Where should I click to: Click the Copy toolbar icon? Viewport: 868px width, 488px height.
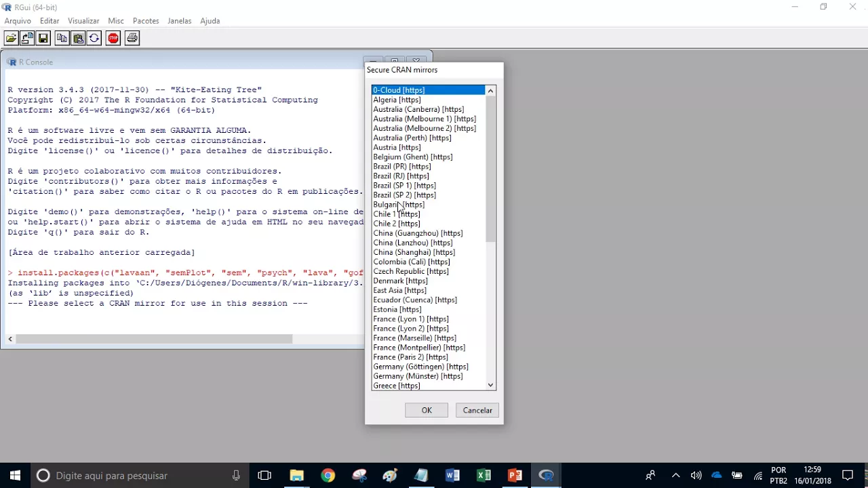[62, 39]
